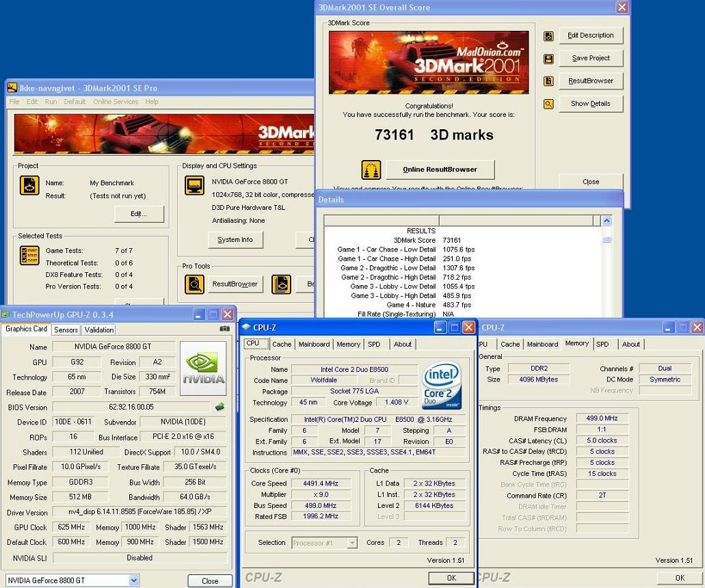The width and height of the screenshot is (705, 588).
Task: Open the SPD tab in the right CPU-Z window
Action: (602, 344)
